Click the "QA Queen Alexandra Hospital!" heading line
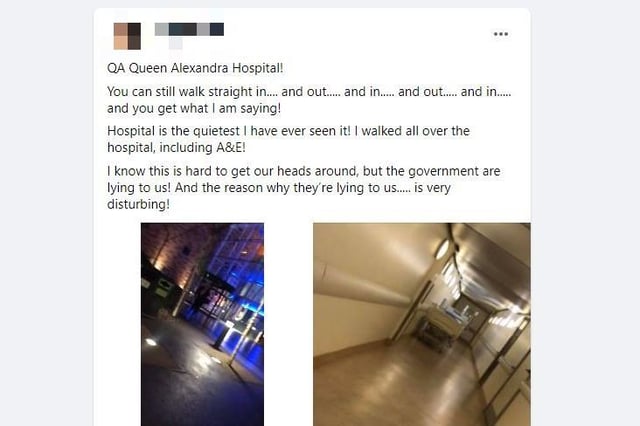Screen dimensions: 640x426 pyautogui.click(x=195, y=68)
